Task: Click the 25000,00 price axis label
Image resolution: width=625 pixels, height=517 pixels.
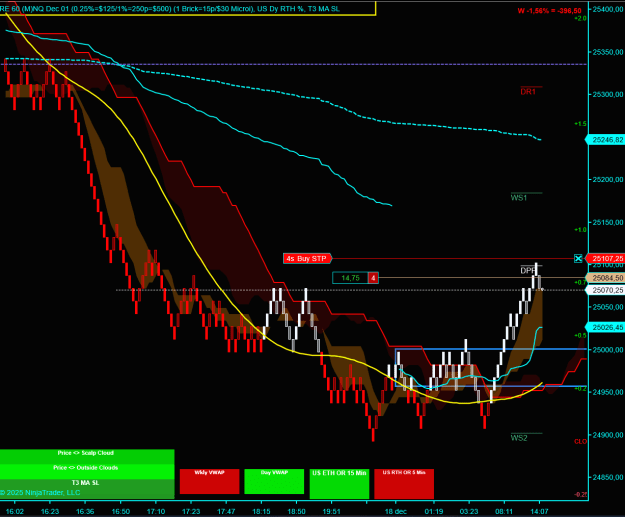Action: (x=607, y=350)
